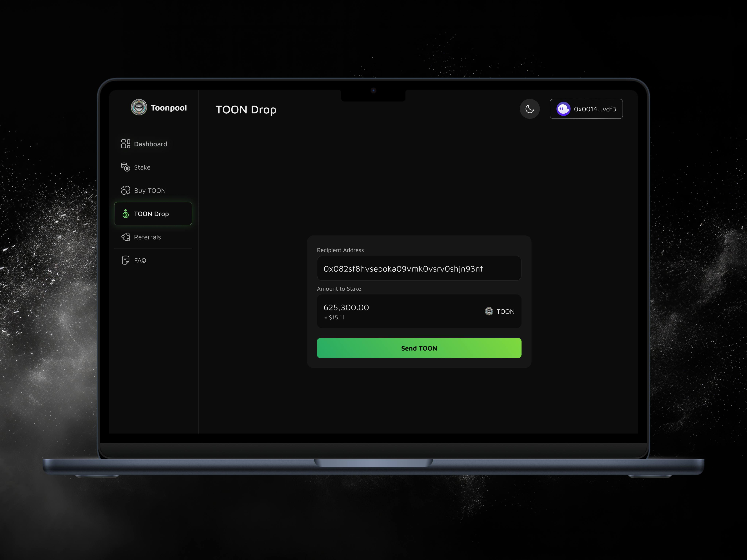Viewport: 747px width, 560px height.
Task: Open the TOON token selector
Action: (x=500, y=311)
